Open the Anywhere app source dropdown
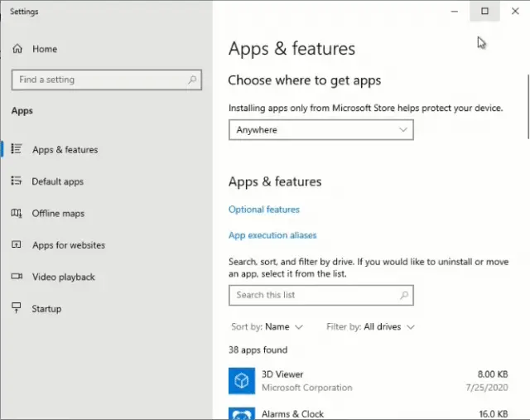This screenshot has height=420, width=530. [x=321, y=130]
